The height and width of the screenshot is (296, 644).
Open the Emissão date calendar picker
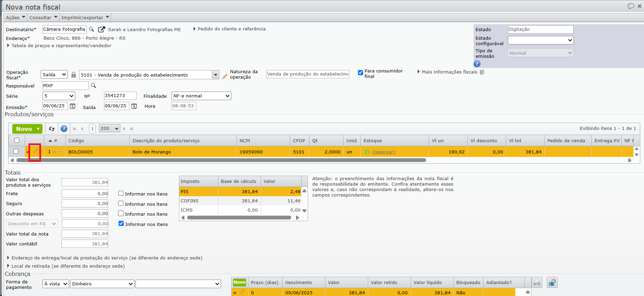(73, 106)
